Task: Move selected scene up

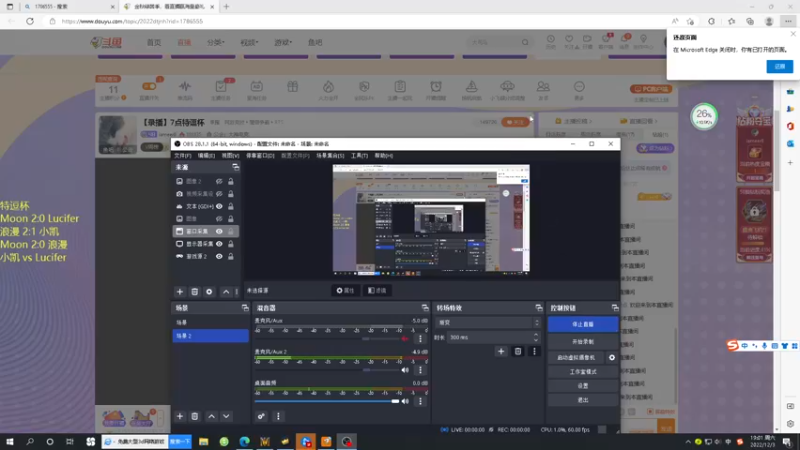Action: pyautogui.click(x=211, y=416)
